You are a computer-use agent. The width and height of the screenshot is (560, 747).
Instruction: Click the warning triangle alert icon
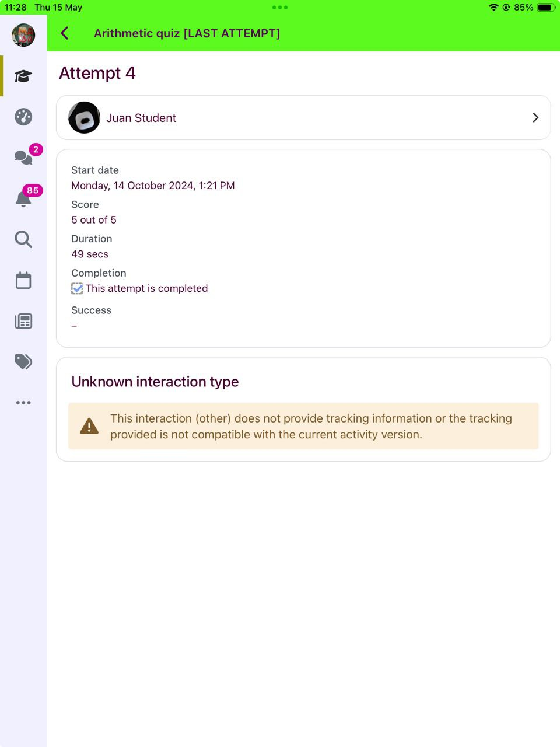pyautogui.click(x=89, y=426)
